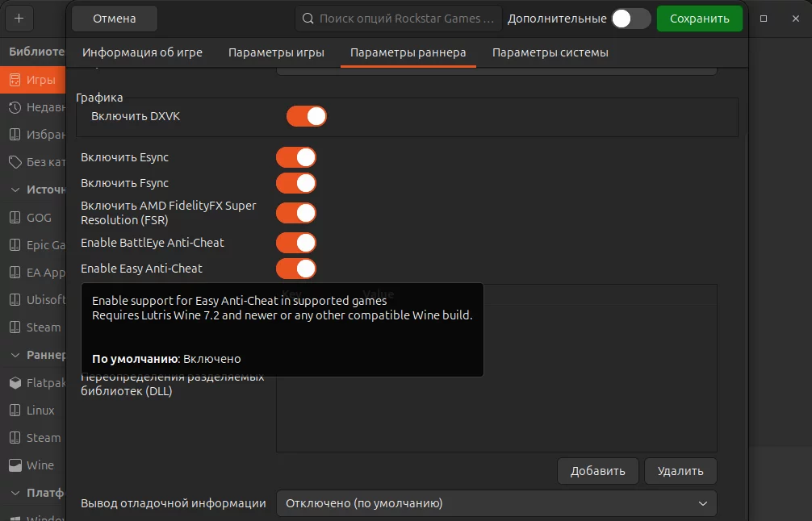
Task: Open recent games clock icon
Action: click(15, 107)
